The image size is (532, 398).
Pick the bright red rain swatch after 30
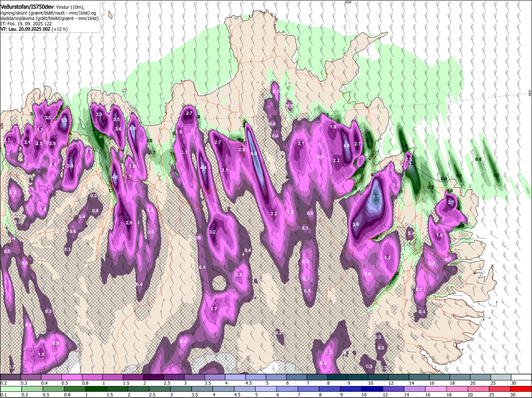pyautogui.click(x=522, y=389)
